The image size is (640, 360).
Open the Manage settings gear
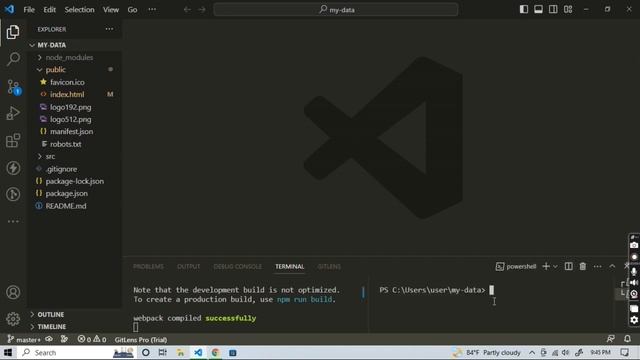(x=13, y=319)
